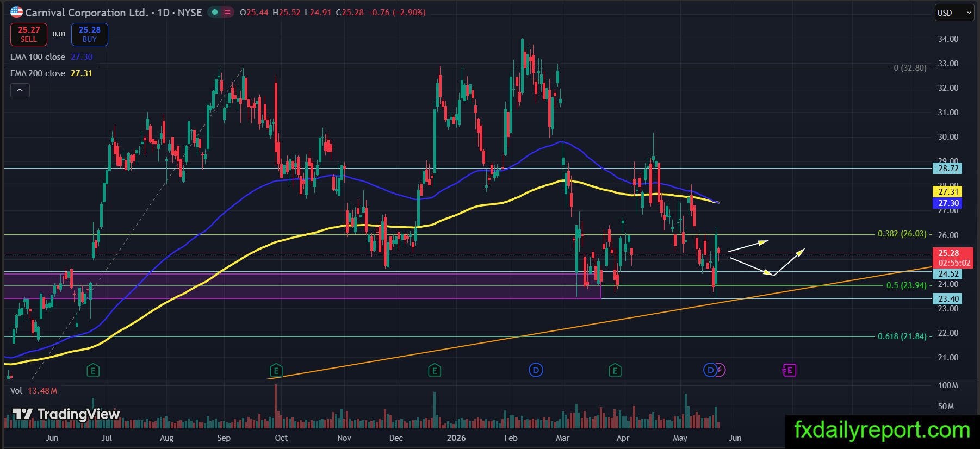Open the USD currency dropdown
Image resolution: width=980 pixels, height=449 pixels.
pyautogui.click(x=954, y=13)
